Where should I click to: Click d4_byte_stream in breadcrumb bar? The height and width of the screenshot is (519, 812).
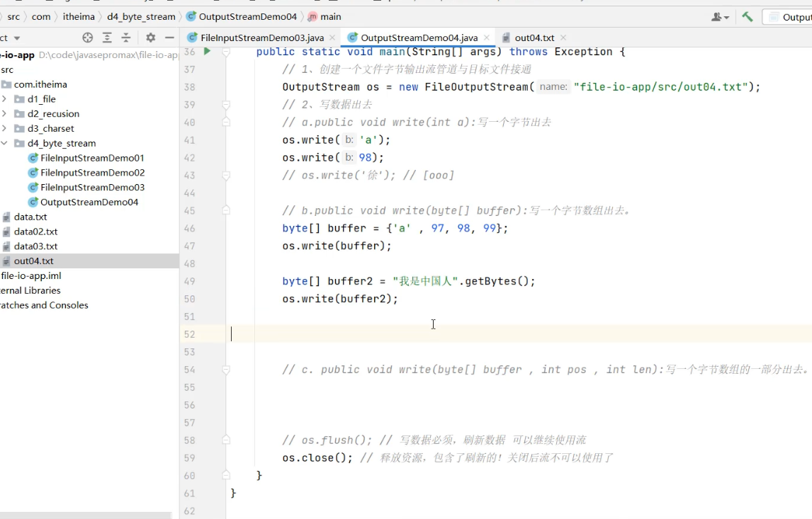pos(141,16)
